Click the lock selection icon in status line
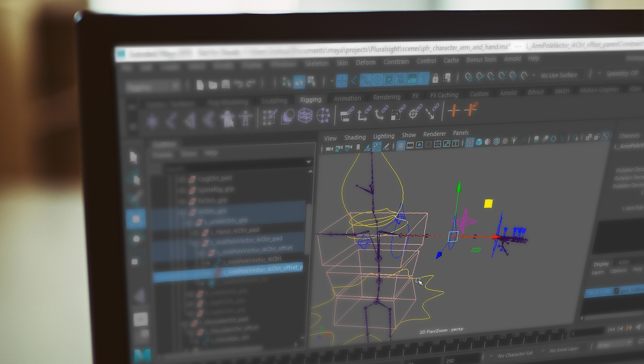 pos(435,78)
